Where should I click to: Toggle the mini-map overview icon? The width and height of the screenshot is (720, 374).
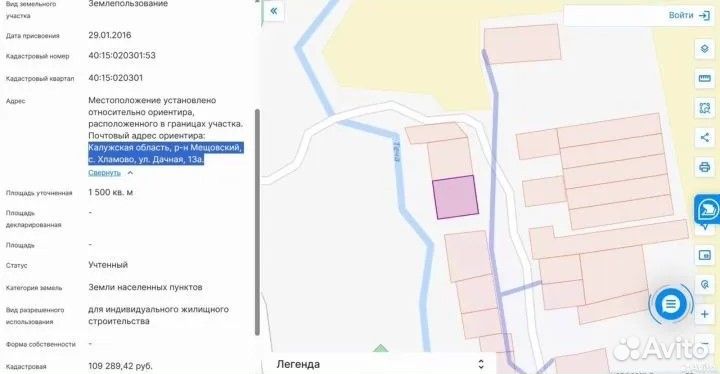[704, 255]
